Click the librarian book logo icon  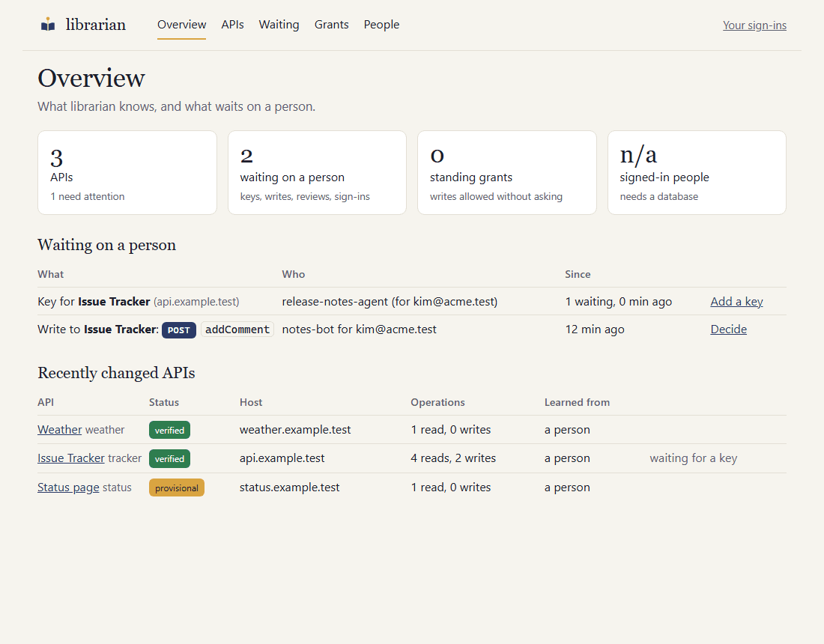pyautogui.click(x=48, y=24)
